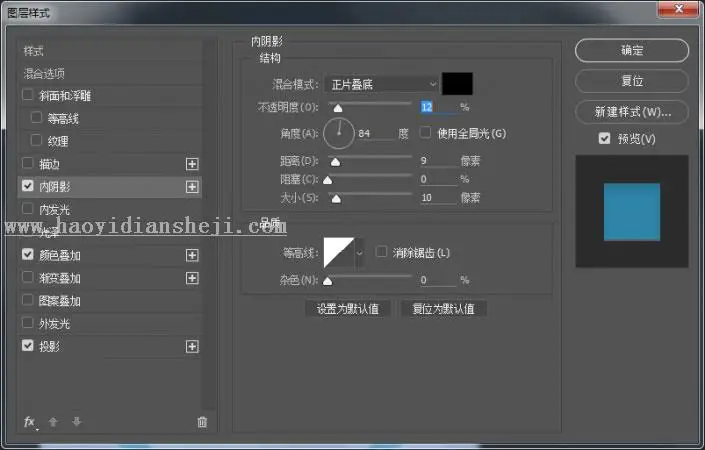Click the plus icon beside 渐变叠加
The width and height of the screenshot is (705, 450).
[192, 278]
